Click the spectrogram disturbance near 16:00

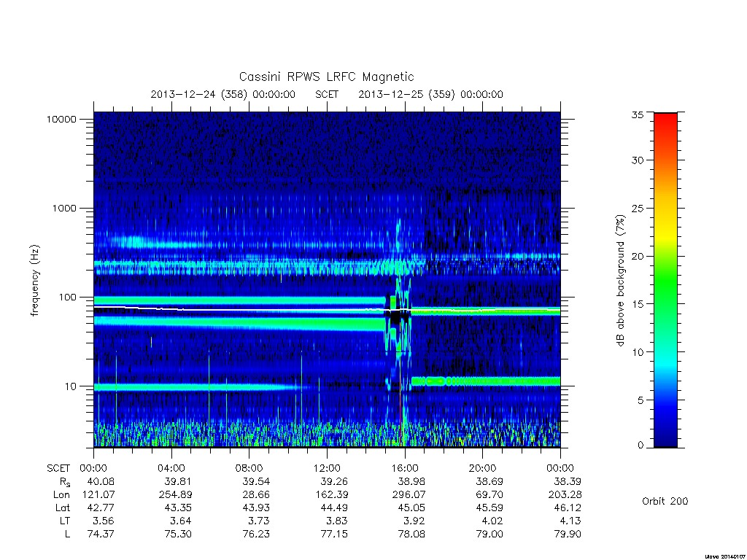tap(398, 333)
